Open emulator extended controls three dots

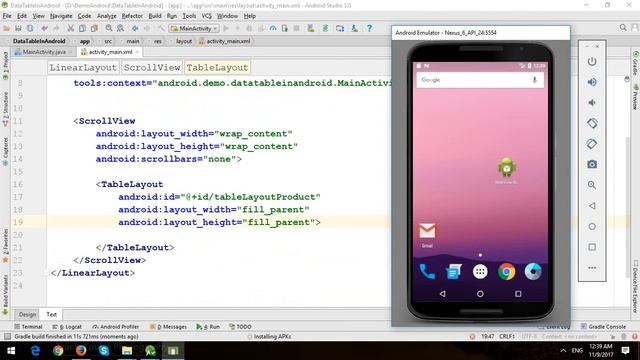click(592, 268)
